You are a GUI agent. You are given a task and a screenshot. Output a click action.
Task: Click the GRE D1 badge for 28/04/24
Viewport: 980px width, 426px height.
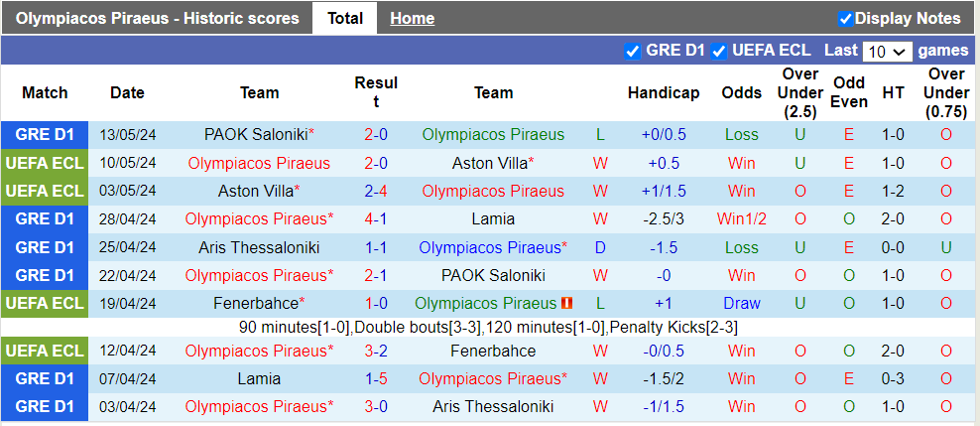[45, 218]
